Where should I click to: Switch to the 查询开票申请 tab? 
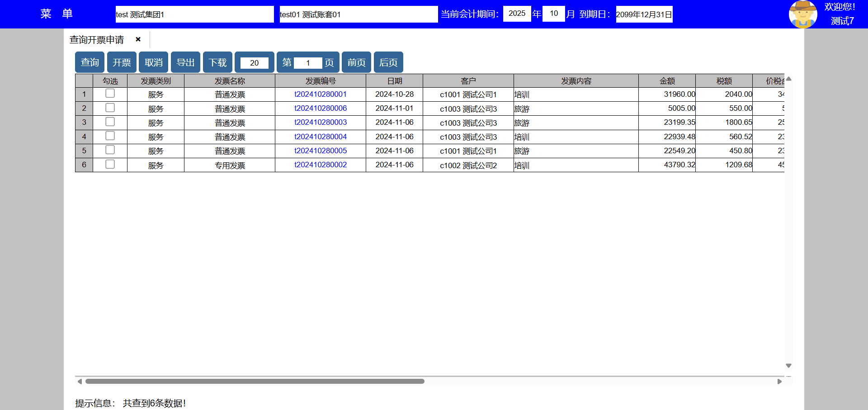click(x=97, y=40)
